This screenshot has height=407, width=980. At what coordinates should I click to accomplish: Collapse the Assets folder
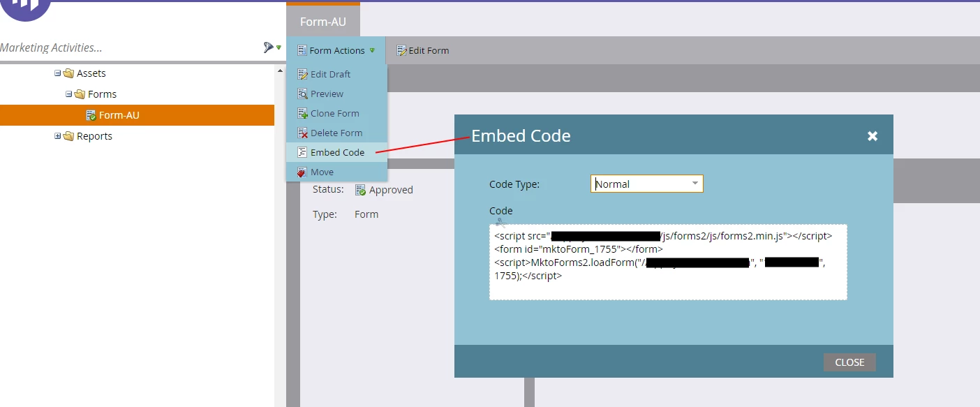58,73
